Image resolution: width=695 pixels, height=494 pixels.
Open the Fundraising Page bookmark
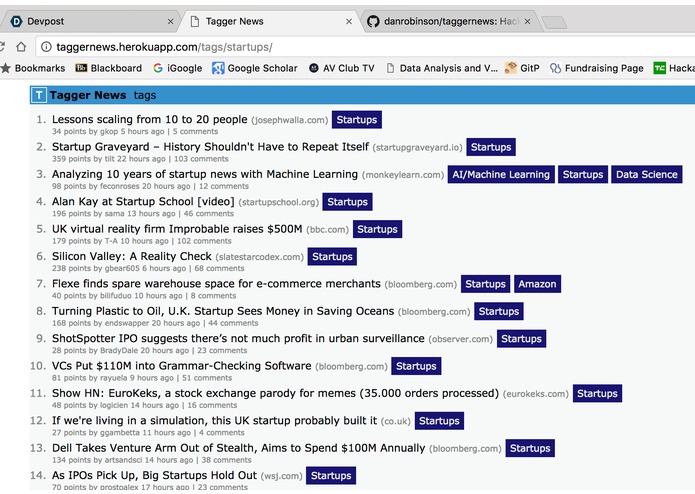point(597,68)
